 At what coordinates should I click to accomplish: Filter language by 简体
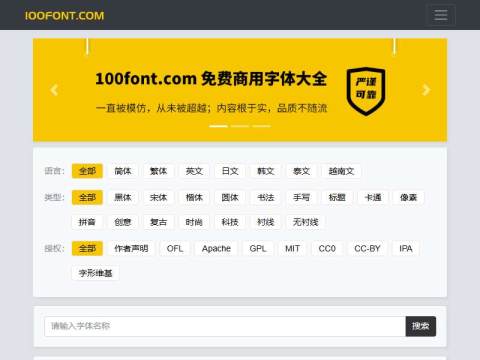tap(123, 171)
